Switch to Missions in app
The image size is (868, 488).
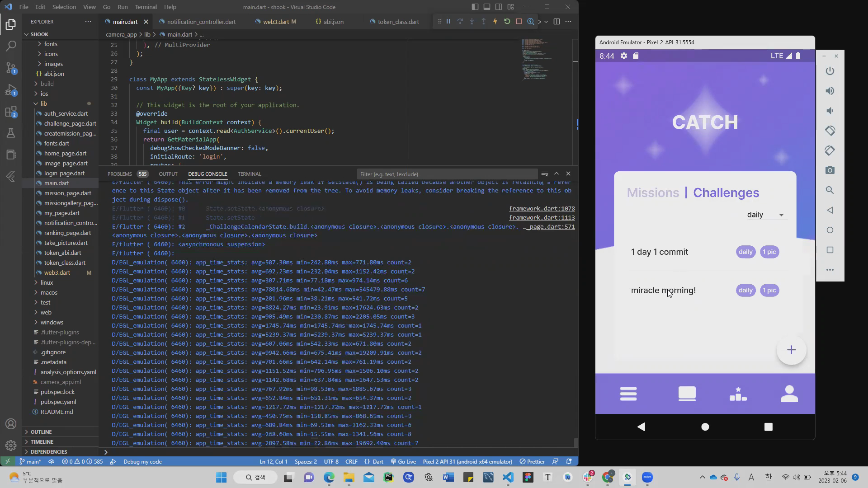tap(653, 193)
